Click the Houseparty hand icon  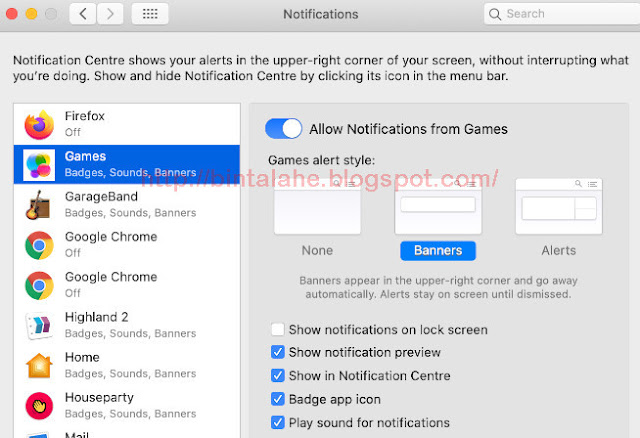pyautogui.click(x=39, y=406)
